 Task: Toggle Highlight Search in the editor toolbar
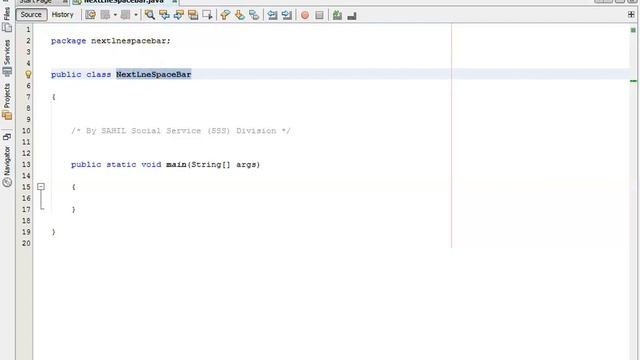click(193, 15)
